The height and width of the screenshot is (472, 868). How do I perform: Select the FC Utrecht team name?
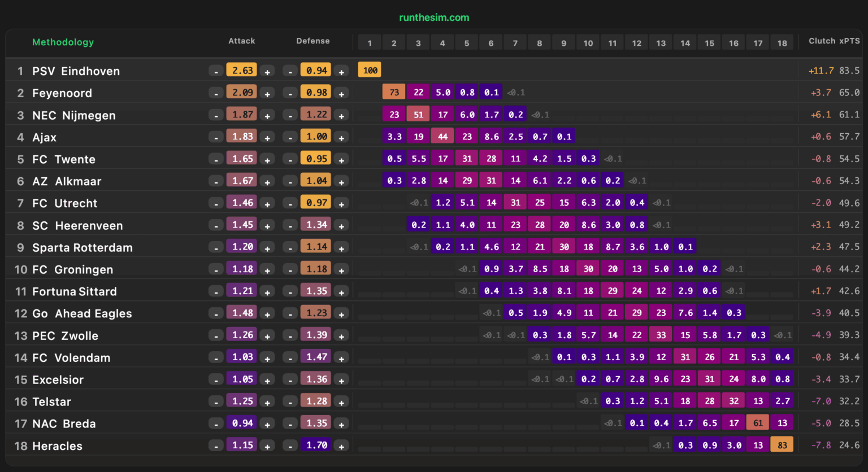(x=64, y=203)
